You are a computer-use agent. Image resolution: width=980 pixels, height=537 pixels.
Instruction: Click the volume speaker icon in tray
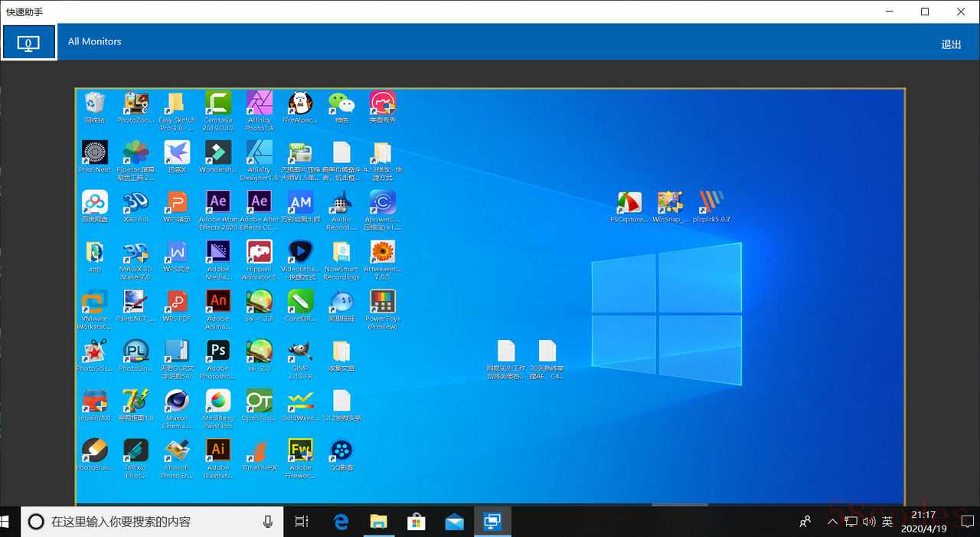click(869, 522)
